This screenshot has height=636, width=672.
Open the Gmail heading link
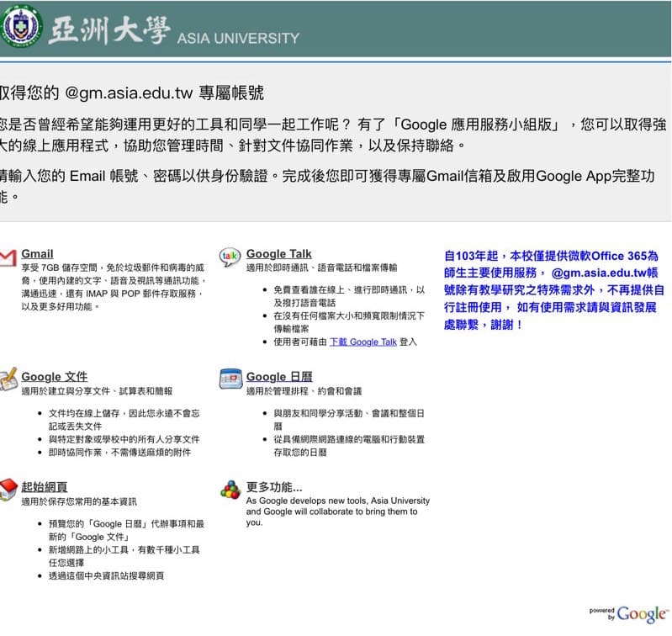point(37,254)
